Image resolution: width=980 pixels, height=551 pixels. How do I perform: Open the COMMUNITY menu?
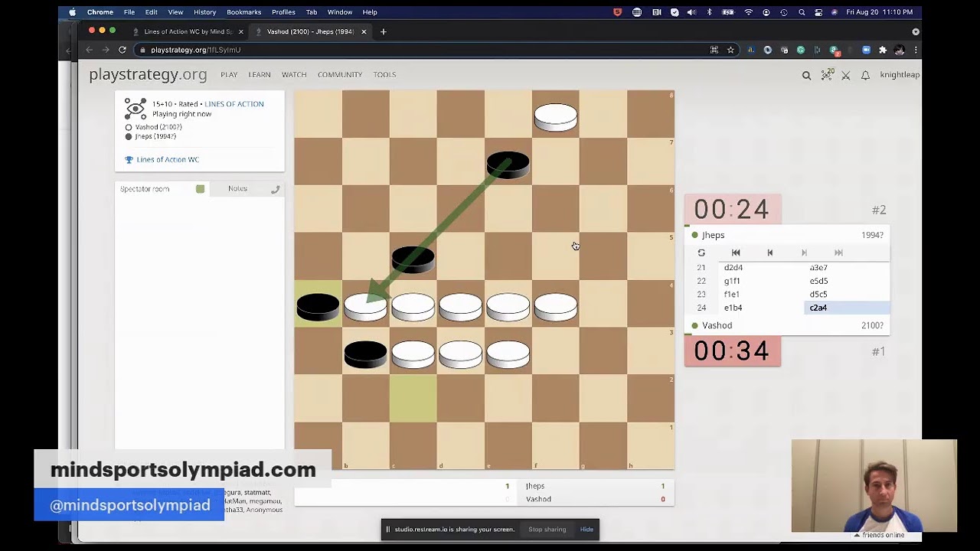[x=340, y=75]
